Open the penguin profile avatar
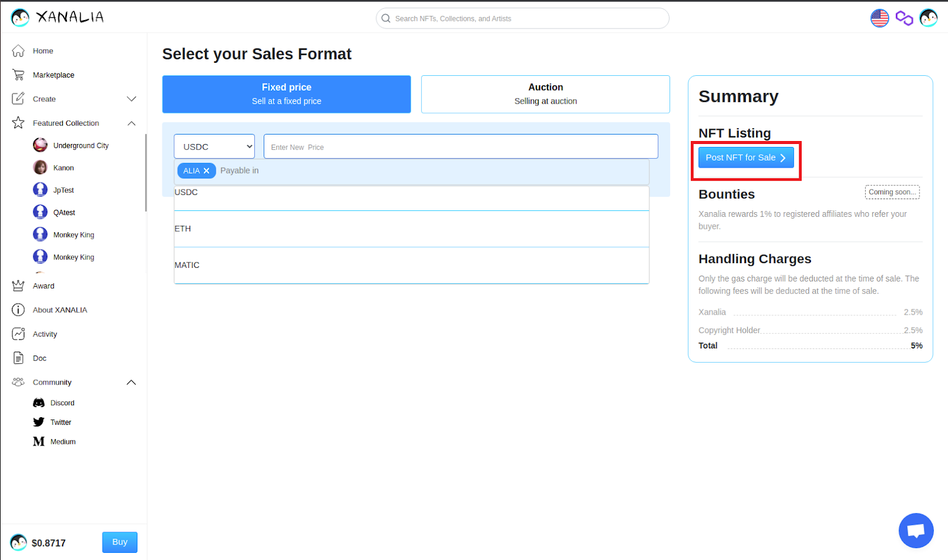Viewport: 948px width, 560px height. (928, 18)
